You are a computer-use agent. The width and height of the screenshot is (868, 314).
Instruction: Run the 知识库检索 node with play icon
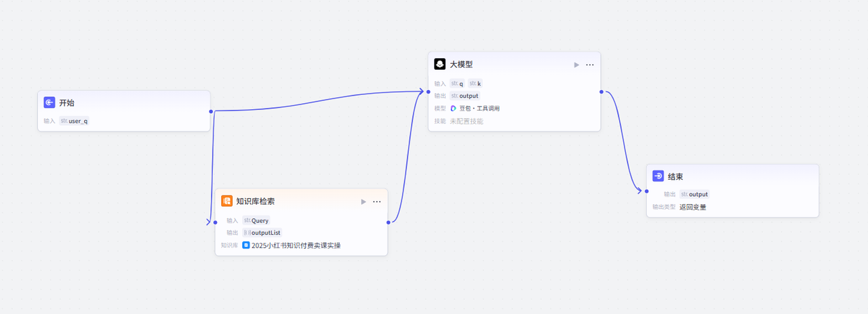363,201
